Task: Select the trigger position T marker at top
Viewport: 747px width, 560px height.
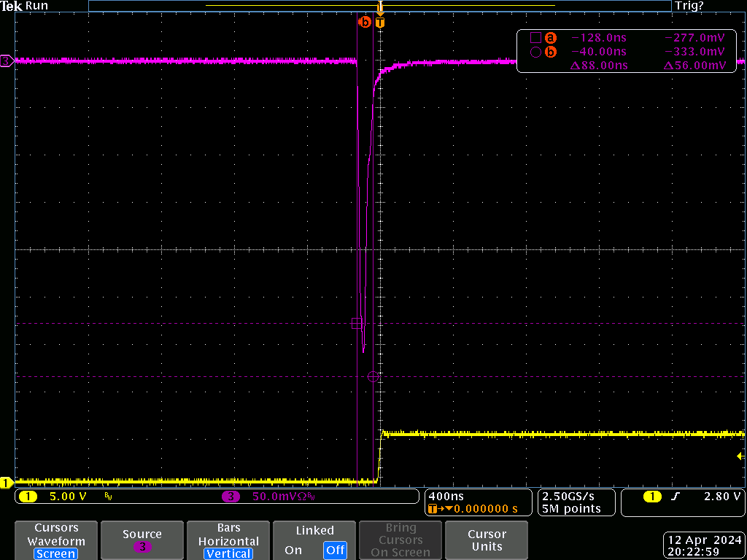Action: 380,23
